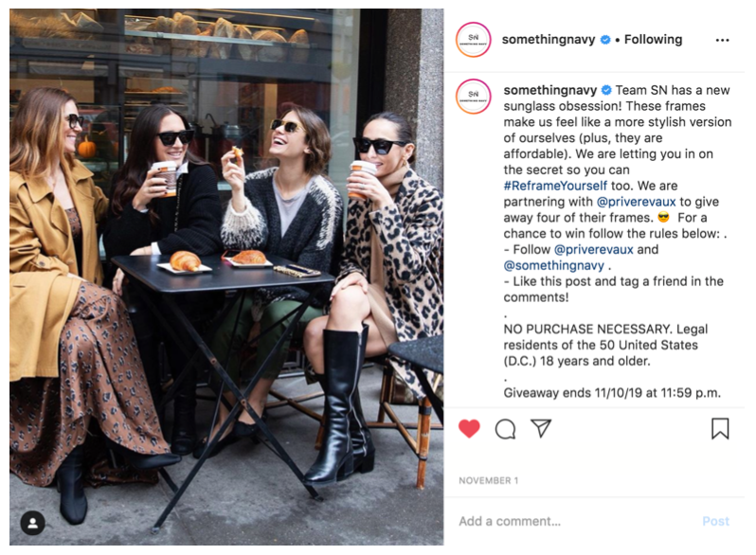This screenshot has height=555, width=756.
Task: Open the somethingnavy username in header
Action: coord(549,40)
